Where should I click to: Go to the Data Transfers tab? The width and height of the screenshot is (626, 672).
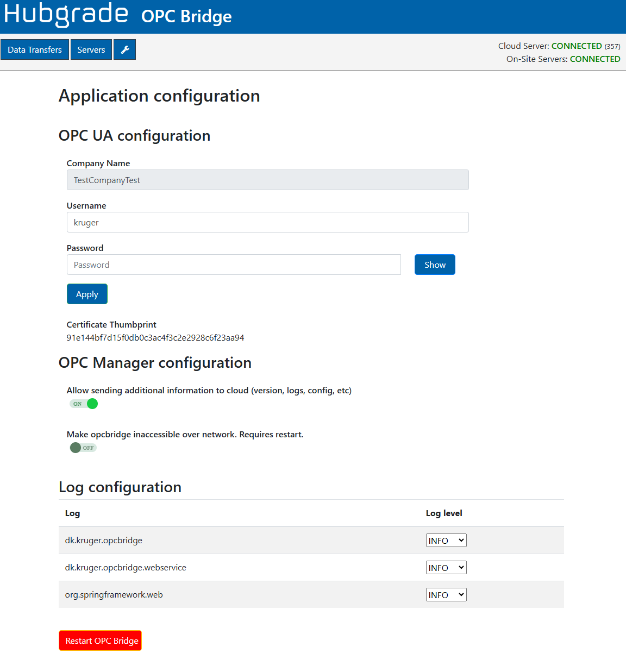35,49
